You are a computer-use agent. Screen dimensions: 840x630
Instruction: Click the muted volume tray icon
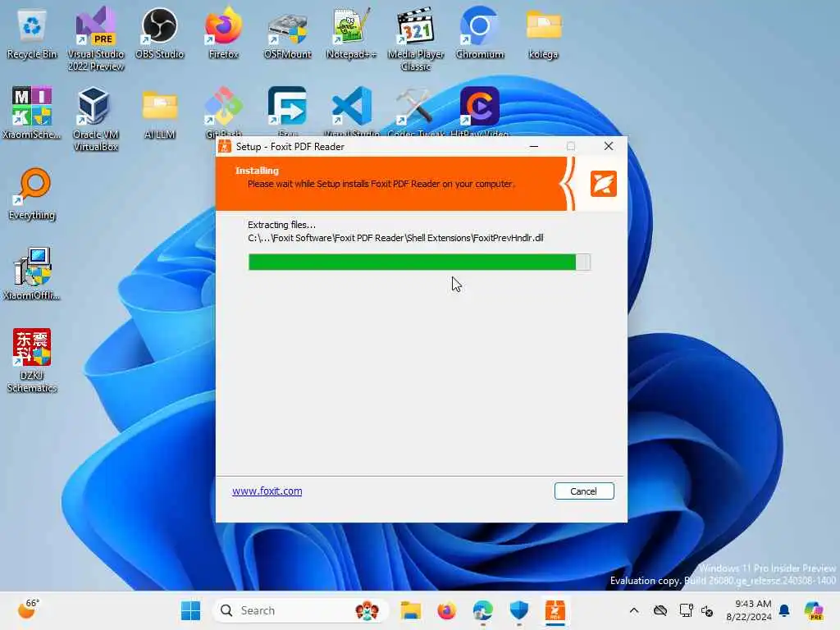707,610
